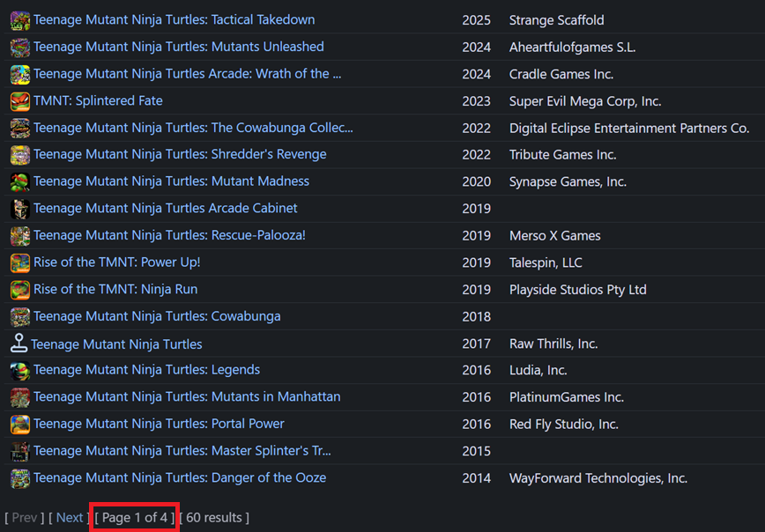Click the TMNT: Splintered Fate game icon

[x=20, y=101]
